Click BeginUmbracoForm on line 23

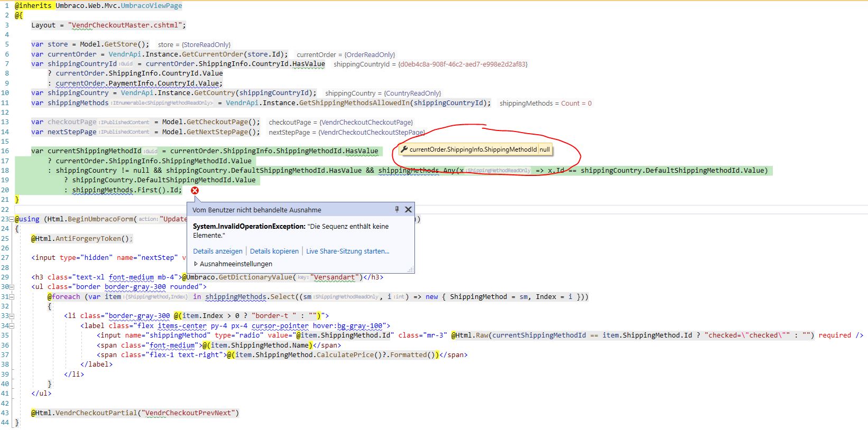(x=100, y=219)
